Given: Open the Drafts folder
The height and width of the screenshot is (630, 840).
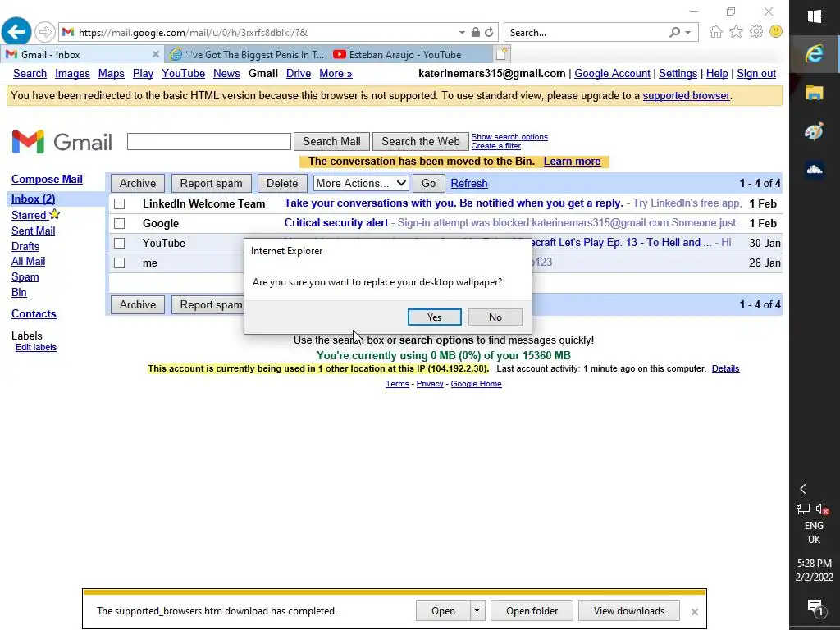Looking at the screenshot, I should click(25, 246).
